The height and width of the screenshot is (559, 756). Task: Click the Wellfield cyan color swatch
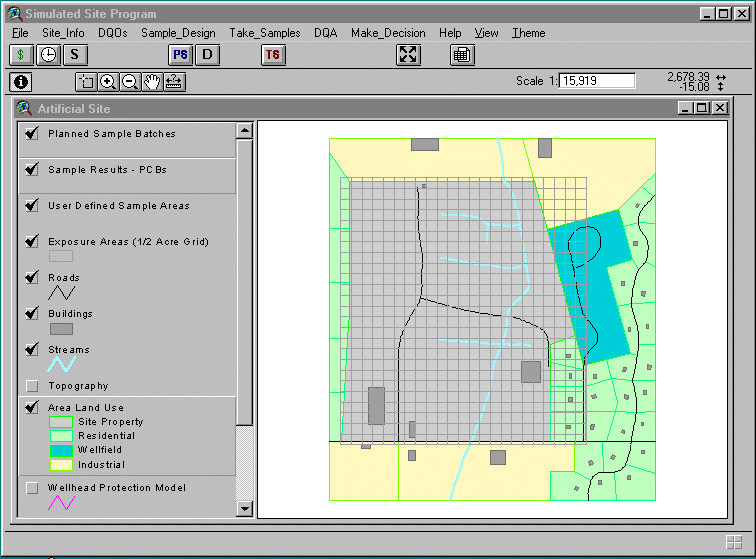(61, 451)
